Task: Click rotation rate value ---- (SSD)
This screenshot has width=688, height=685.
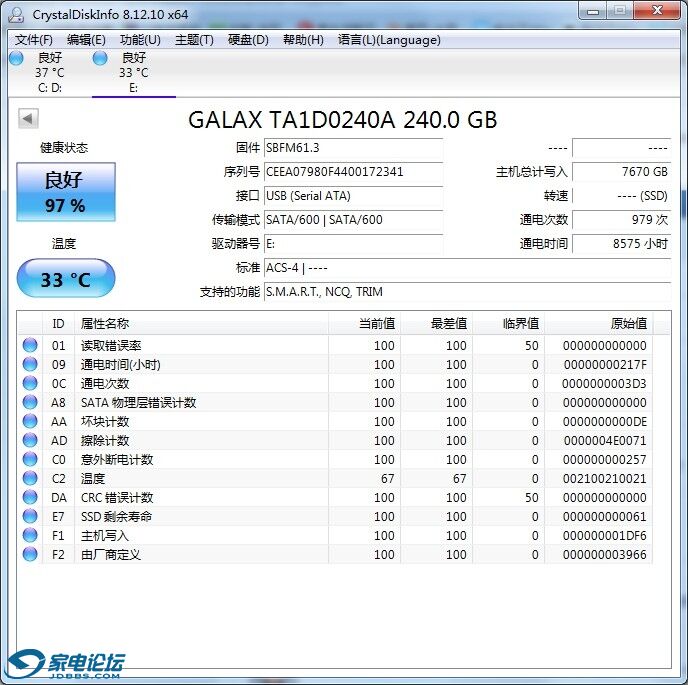Action: point(622,196)
